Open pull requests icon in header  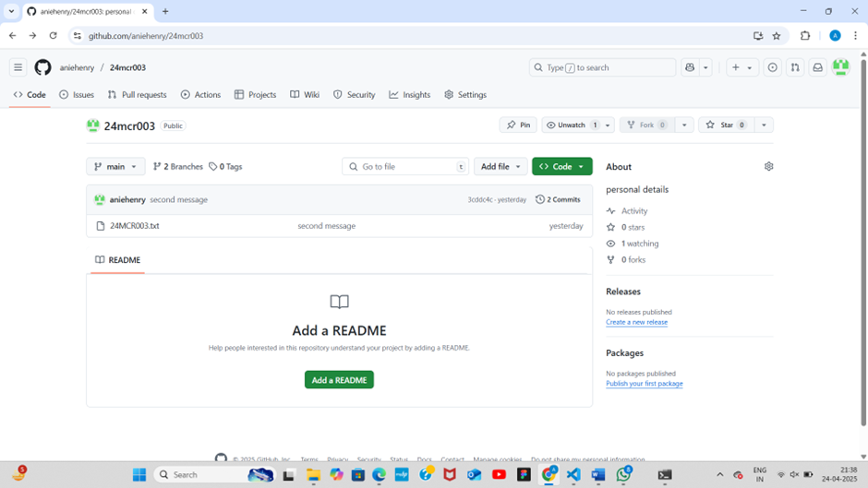(x=795, y=67)
